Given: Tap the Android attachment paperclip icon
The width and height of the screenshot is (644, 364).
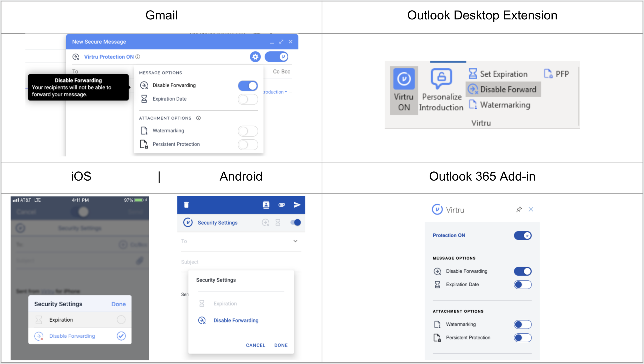Looking at the screenshot, I should [x=282, y=205].
